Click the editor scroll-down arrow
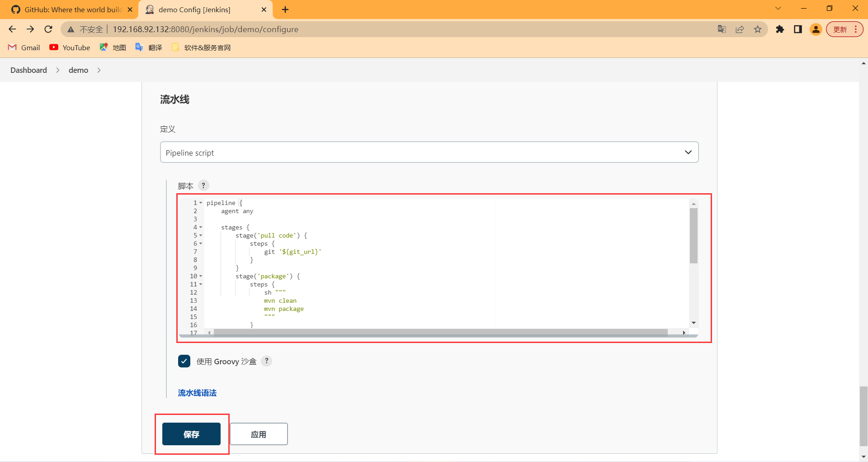The image size is (868, 462). (x=693, y=323)
